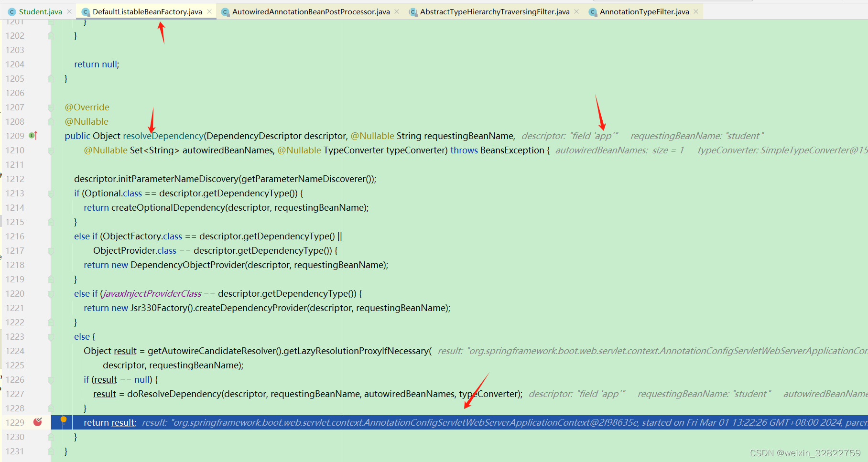Click the class icon on DefaultListableBeanFactory.java tab
The width and height of the screenshot is (868, 462).
[x=86, y=12]
